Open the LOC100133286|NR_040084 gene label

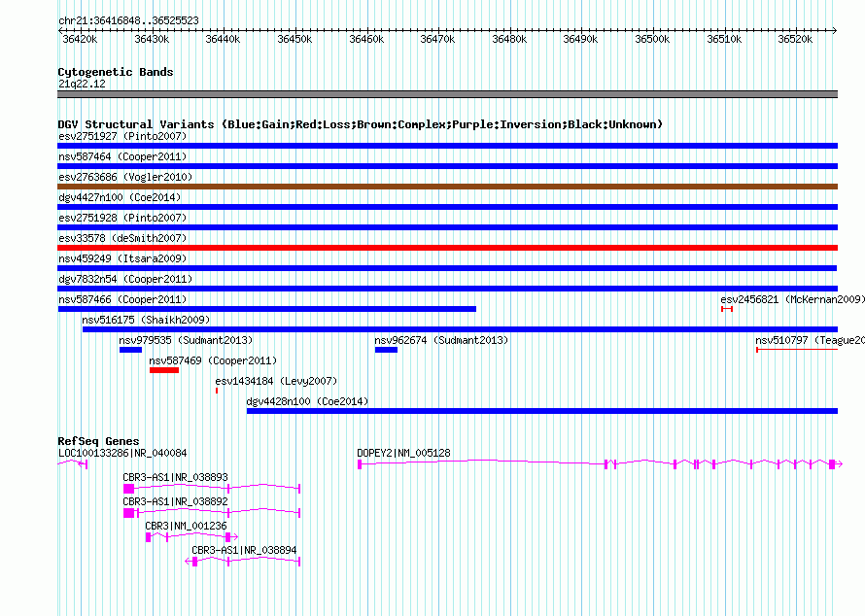(x=122, y=453)
